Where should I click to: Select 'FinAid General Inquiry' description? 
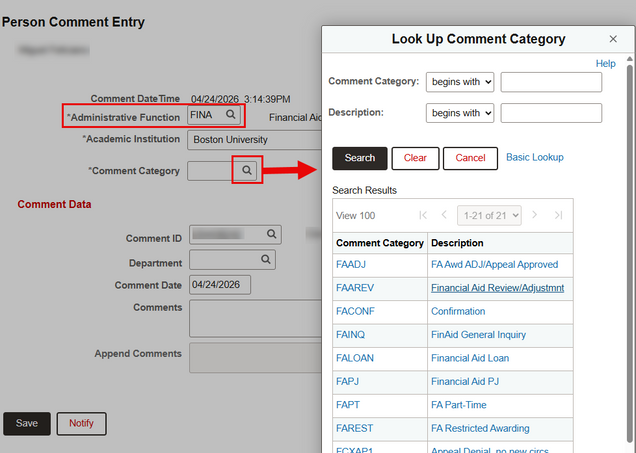tap(478, 335)
